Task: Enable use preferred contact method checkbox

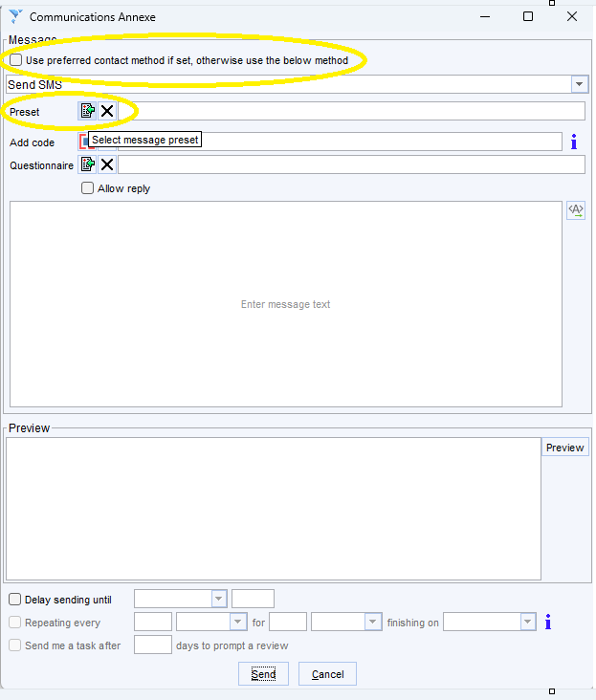Action: pos(15,60)
